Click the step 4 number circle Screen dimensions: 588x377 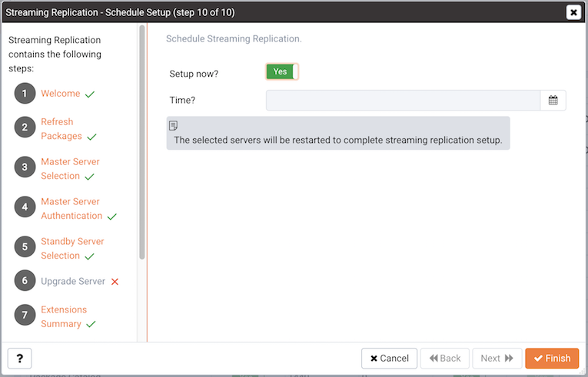click(x=25, y=207)
